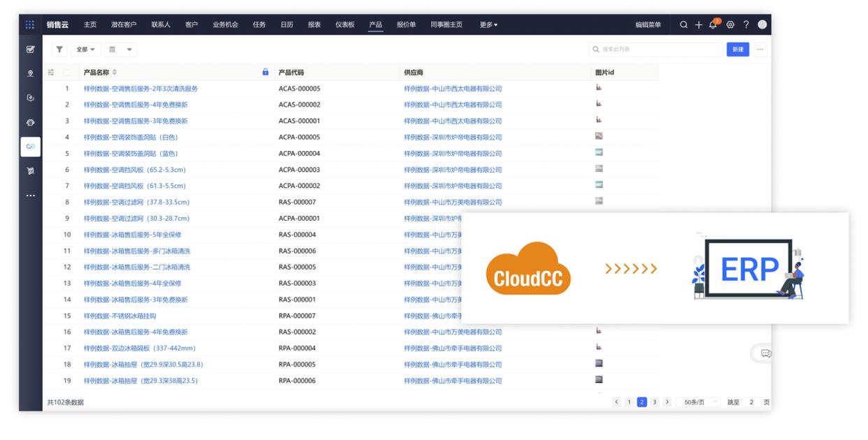Expand the 更多 navigation menu
Viewport: 868px width, 440px height.
pos(489,24)
